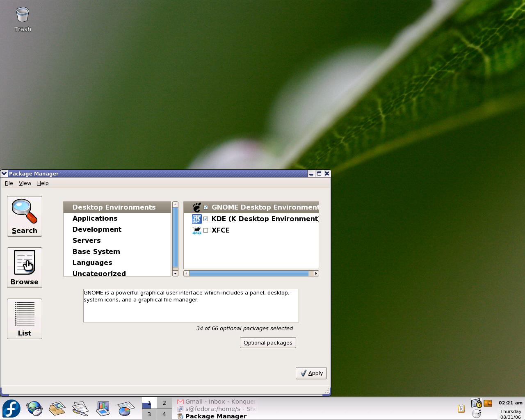Select KDE (K Desktop Environment) row text
Screen dimensions: 525x420
click(x=265, y=219)
